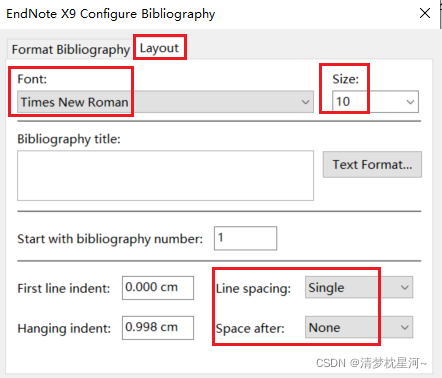The image size is (442, 378).
Task: Open the Text Format dialog button
Action: coord(372,165)
